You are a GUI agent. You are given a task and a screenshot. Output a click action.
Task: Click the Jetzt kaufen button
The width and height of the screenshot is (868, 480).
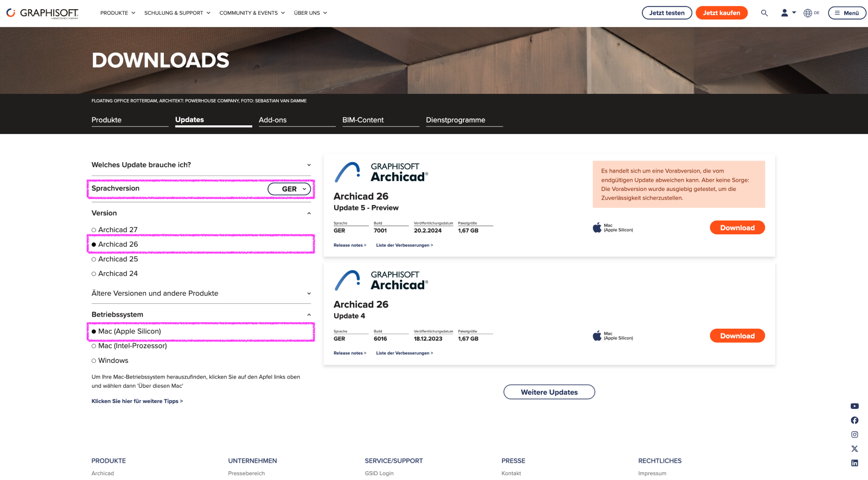[x=722, y=13]
